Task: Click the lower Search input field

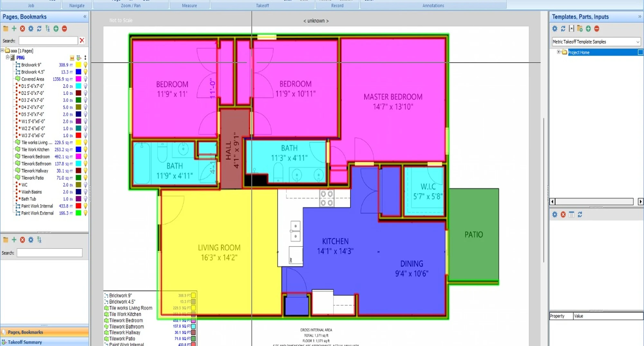Action: point(50,253)
